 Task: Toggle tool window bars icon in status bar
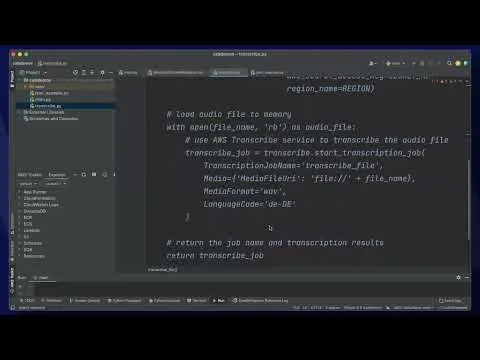13,308
